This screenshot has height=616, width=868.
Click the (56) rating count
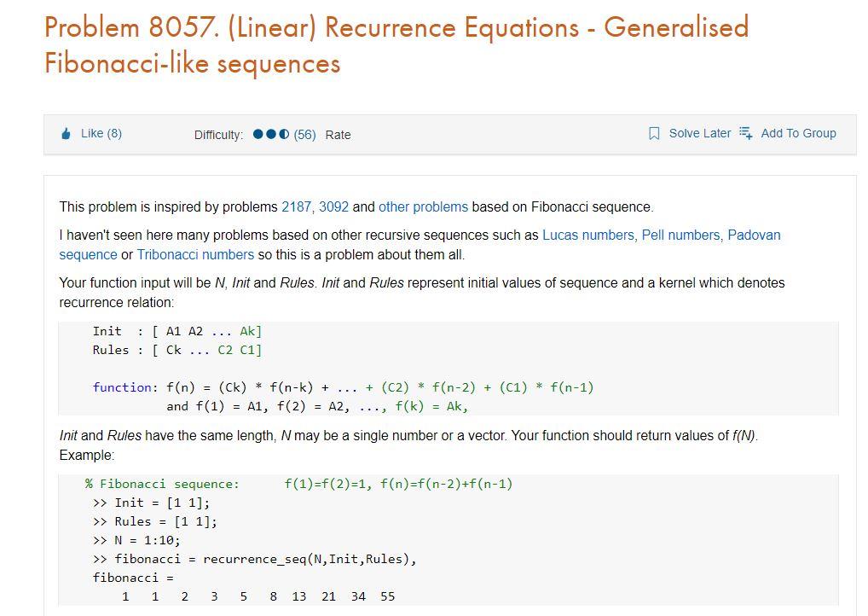(x=305, y=134)
